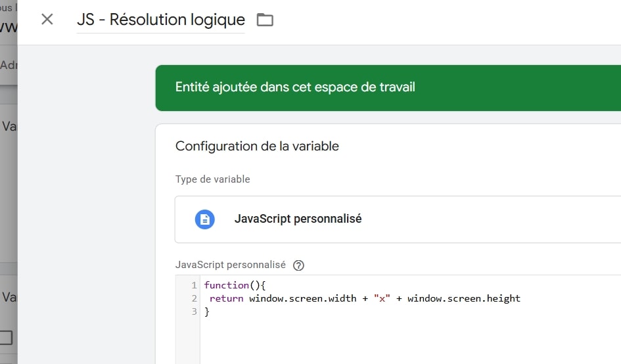Select the JavaScript personnalisé variable type
Viewport: 621px width, 364px height.
[x=398, y=219]
